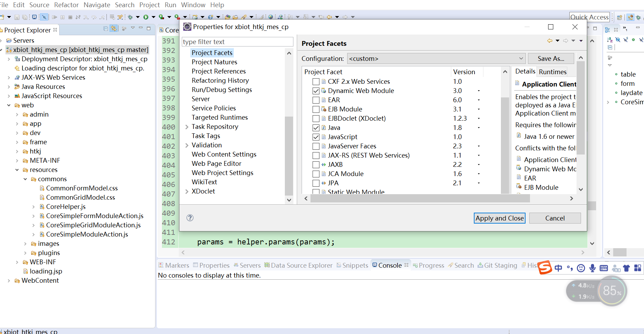This screenshot has width=644, height=334.
Task: Click the Save As button
Action: point(551,58)
